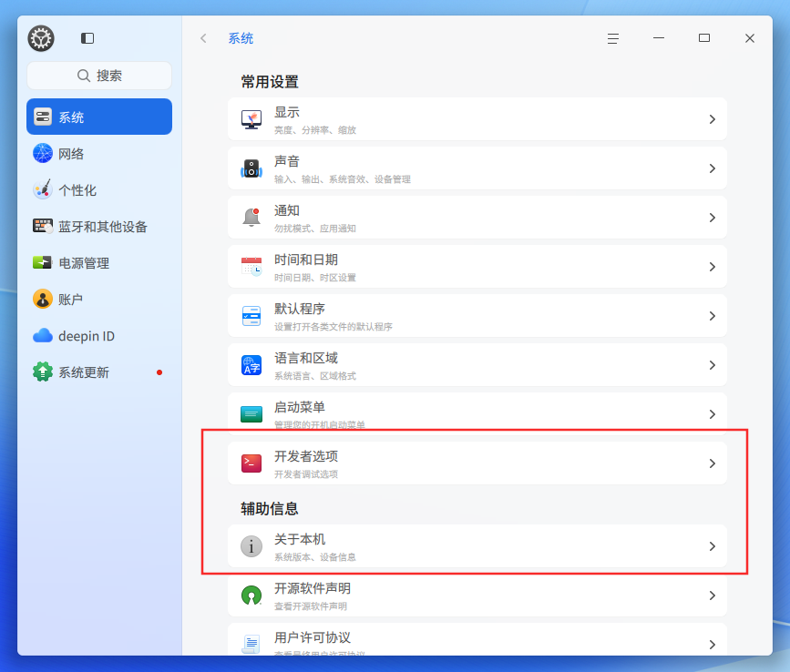Open the 关于本机 entry
This screenshot has height=672, width=790.
[x=477, y=546]
